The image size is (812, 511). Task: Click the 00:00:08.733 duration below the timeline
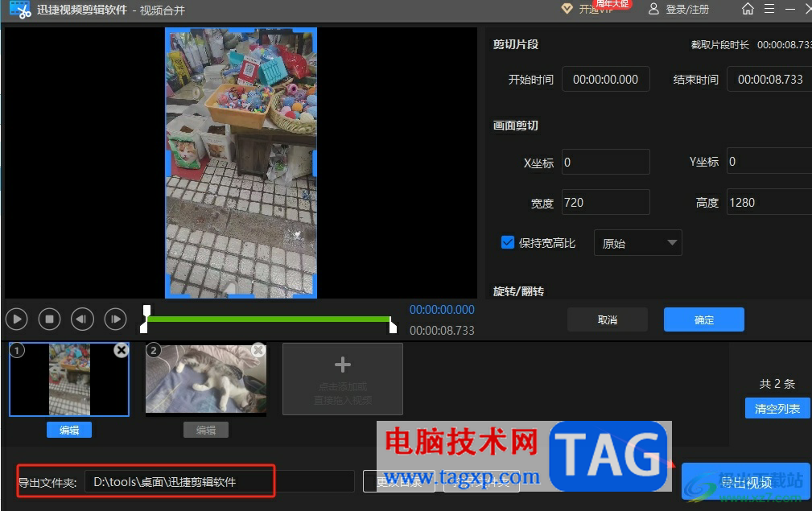[442, 330]
